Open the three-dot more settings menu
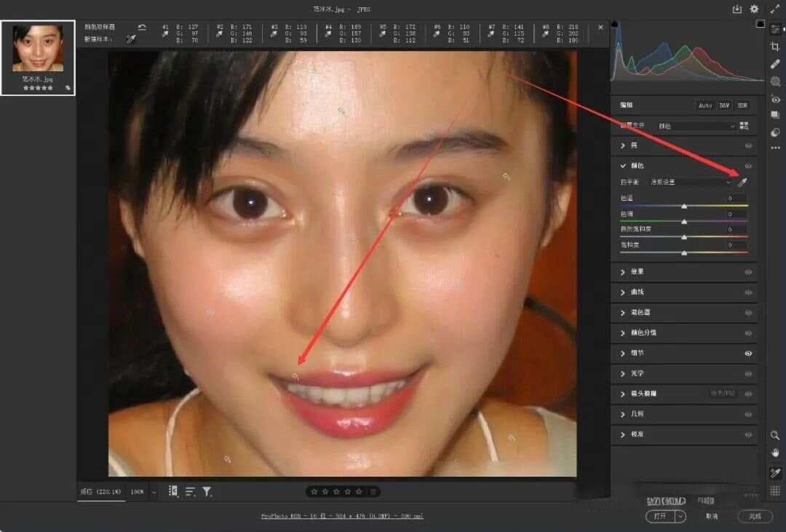This screenshot has height=532, width=786. click(x=775, y=148)
